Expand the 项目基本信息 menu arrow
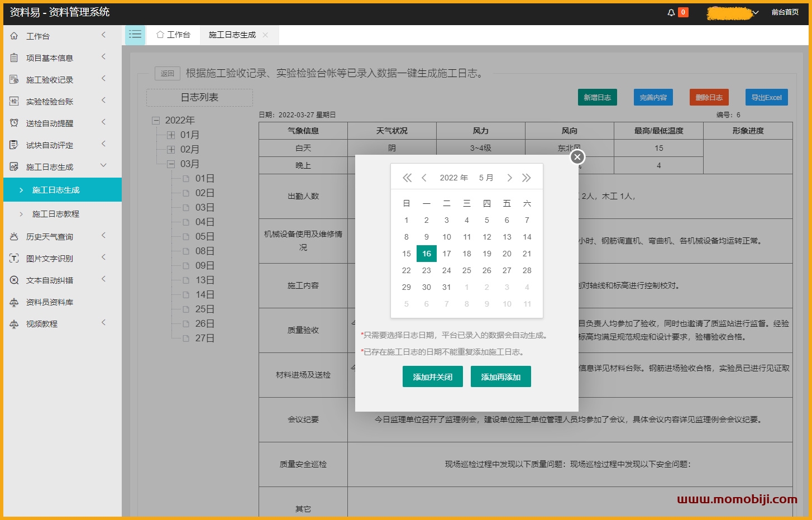 pos(103,57)
